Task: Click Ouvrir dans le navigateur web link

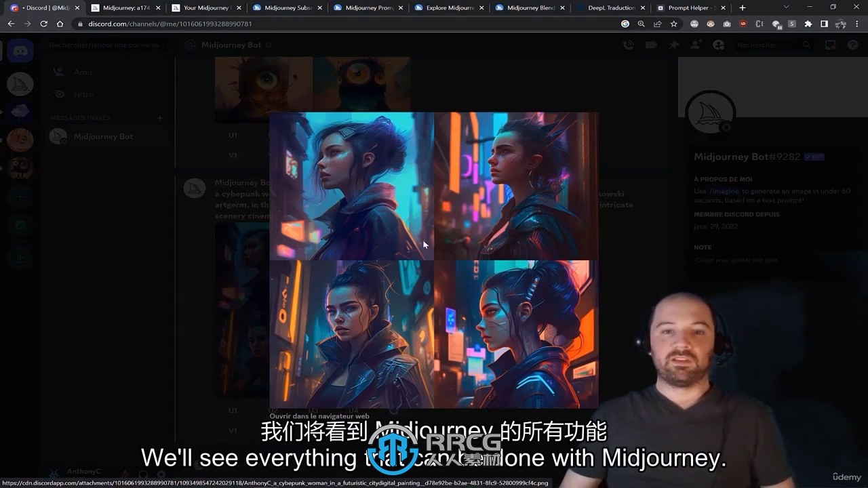Action: pos(319,416)
